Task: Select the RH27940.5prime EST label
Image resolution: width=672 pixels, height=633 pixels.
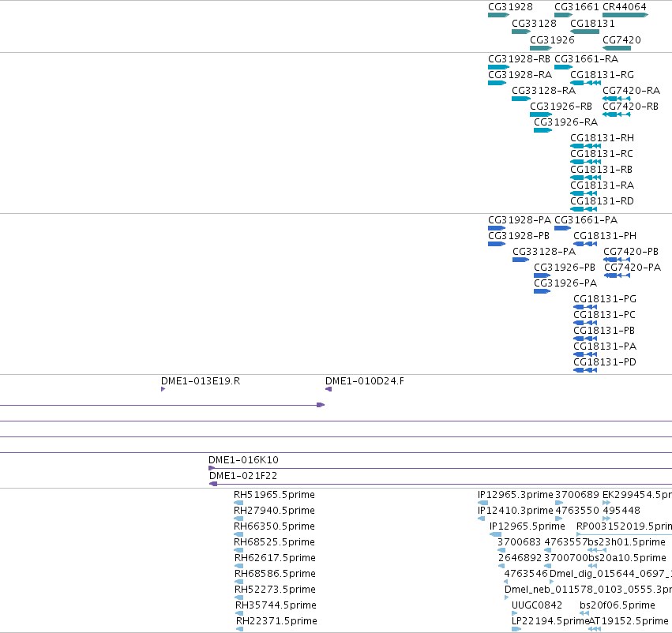Action: 274,511
